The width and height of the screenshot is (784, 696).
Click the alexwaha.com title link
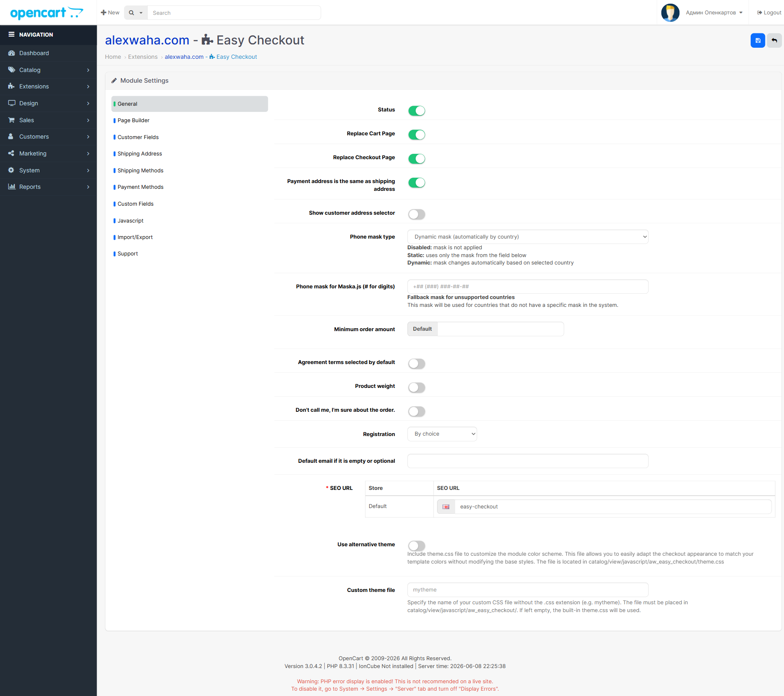(147, 40)
